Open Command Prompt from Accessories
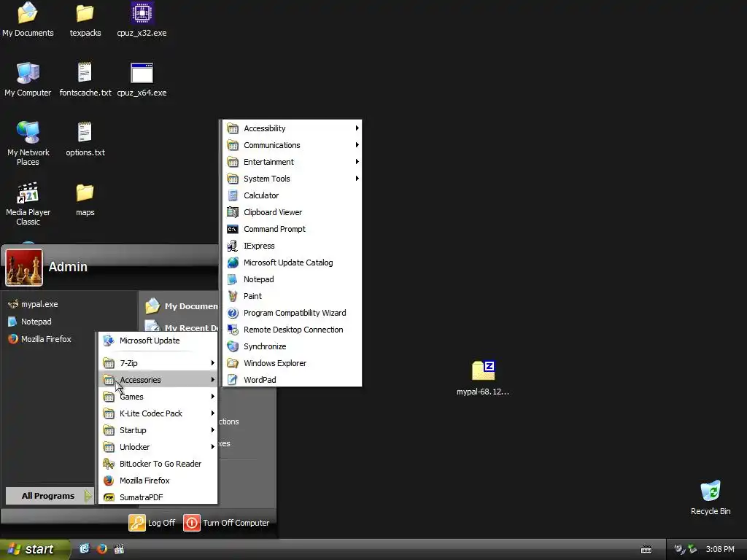This screenshot has width=747, height=560. pyautogui.click(x=293, y=228)
